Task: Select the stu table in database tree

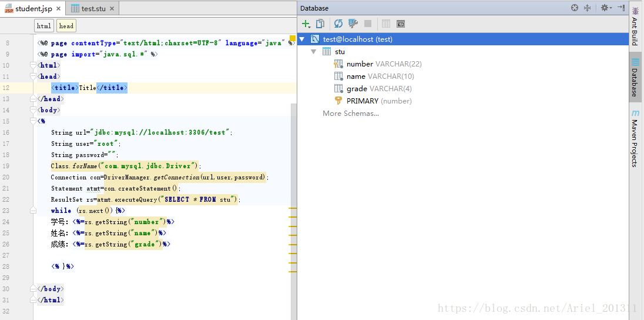Action: point(340,52)
